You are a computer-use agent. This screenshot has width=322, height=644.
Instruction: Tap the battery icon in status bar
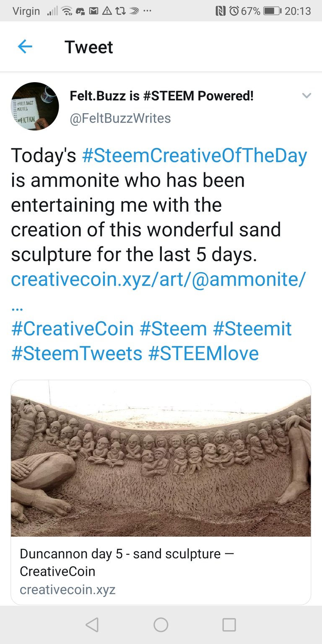point(273,11)
